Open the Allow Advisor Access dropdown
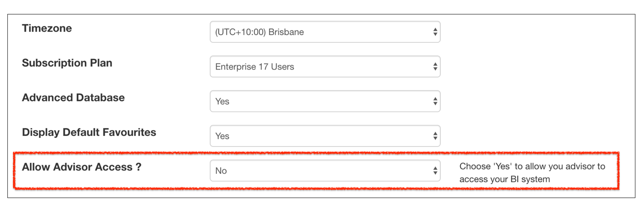Screen dimensions: 644x212 [325, 170]
